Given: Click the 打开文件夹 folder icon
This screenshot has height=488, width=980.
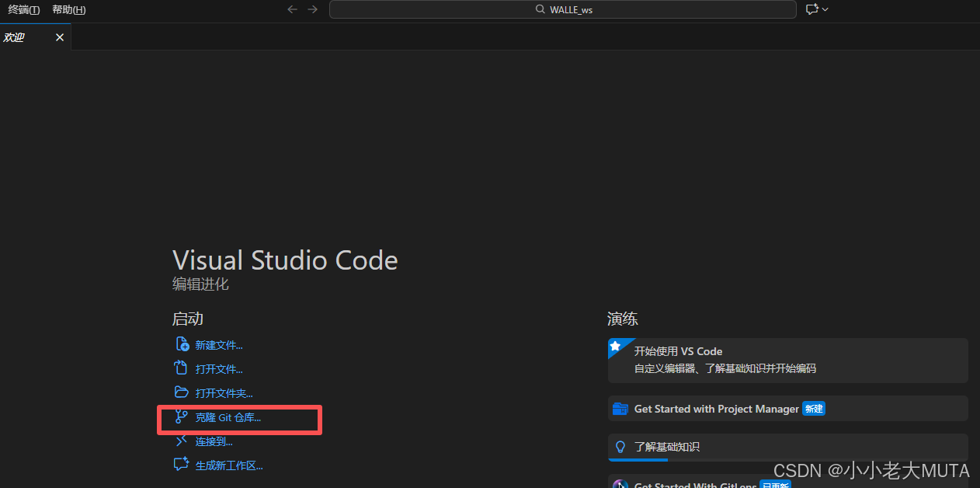Looking at the screenshot, I should (182, 392).
